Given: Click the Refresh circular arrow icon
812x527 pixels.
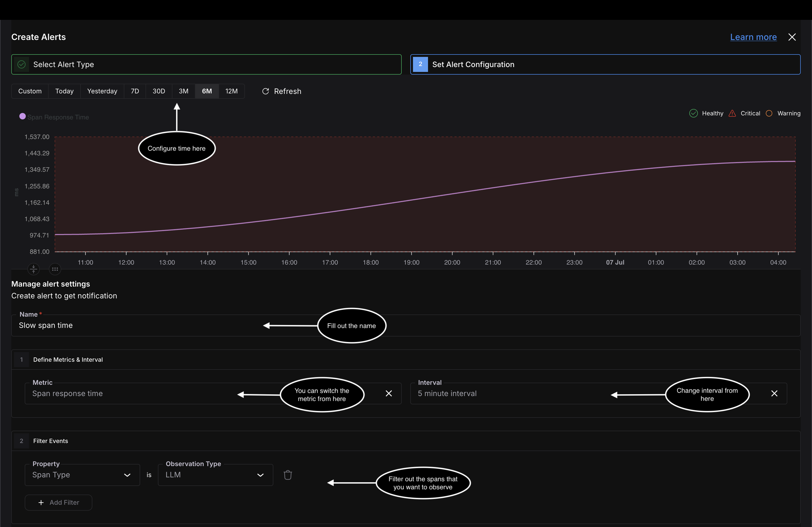Looking at the screenshot, I should coord(266,91).
